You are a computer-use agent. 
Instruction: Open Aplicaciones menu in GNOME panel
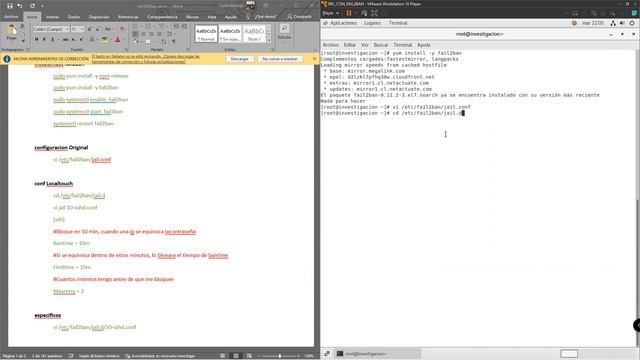coord(343,23)
